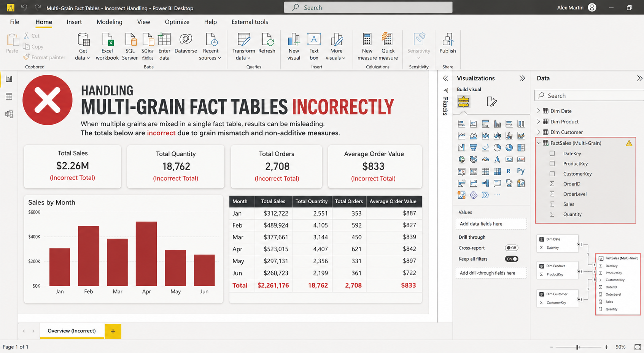Image resolution: width=644 pixels, height=353 pixels.
Task: Click the zoom out minus button
Action: pyautogui.click(x=551, y=347)
